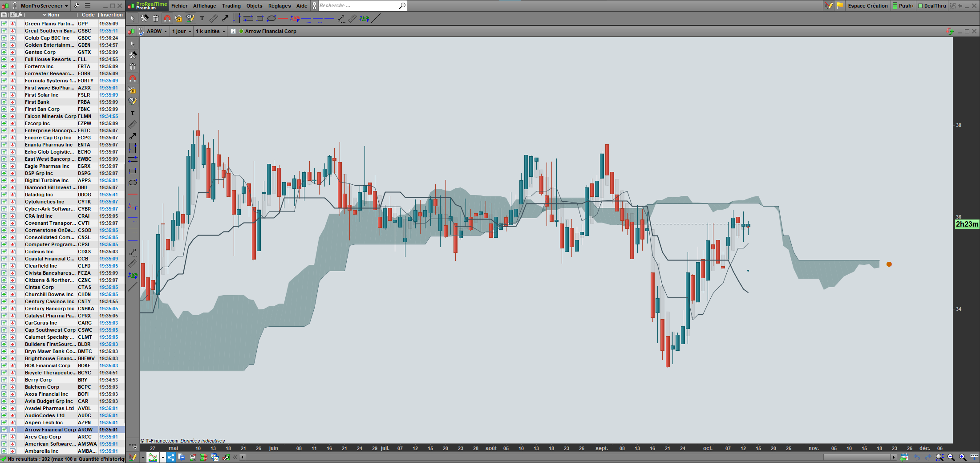The image size is (980, 463).
Task: Open the 1 jour timeframe dropdown
Action: (182, 31)
